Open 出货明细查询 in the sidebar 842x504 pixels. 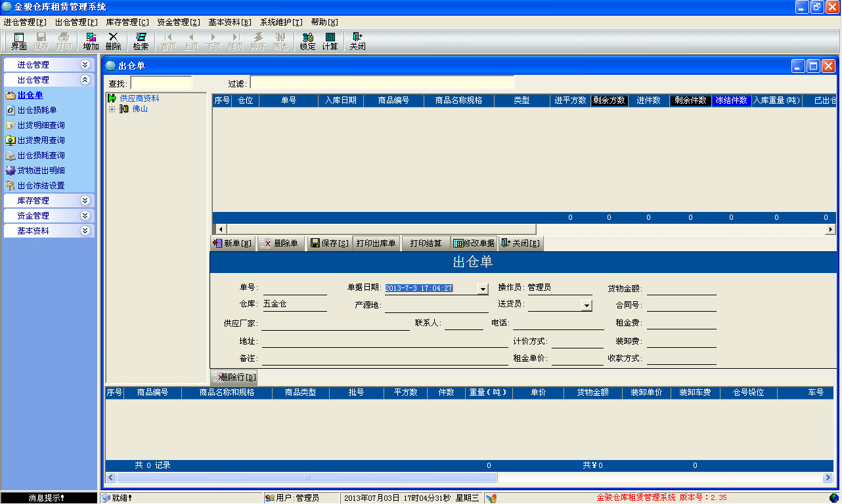(x=41, y=125)
